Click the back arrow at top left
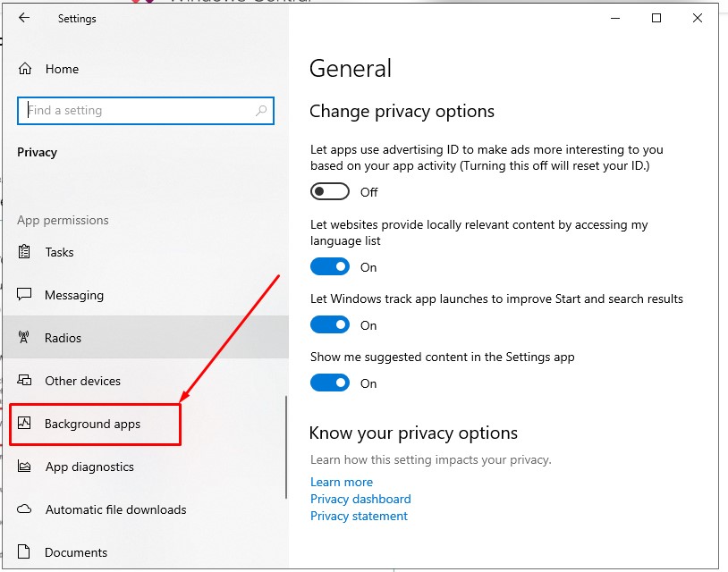 coord(23,18)
